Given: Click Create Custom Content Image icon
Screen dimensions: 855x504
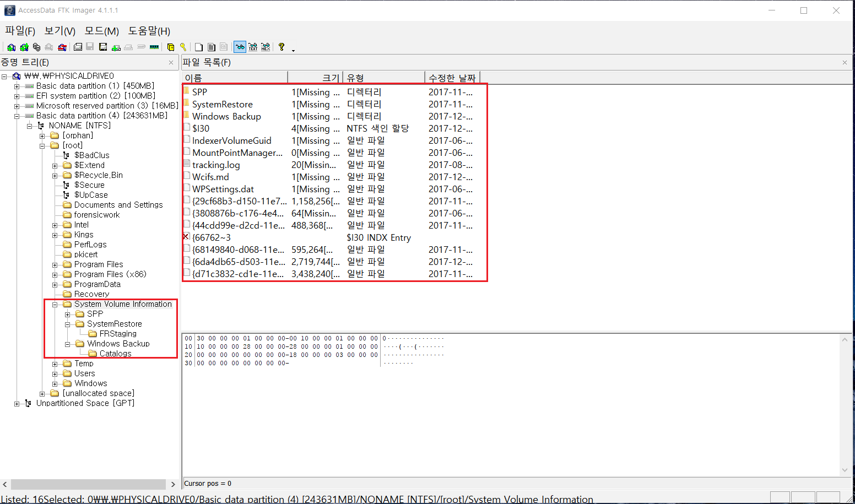Looking at the screenshot, I should tap(128, 47).
